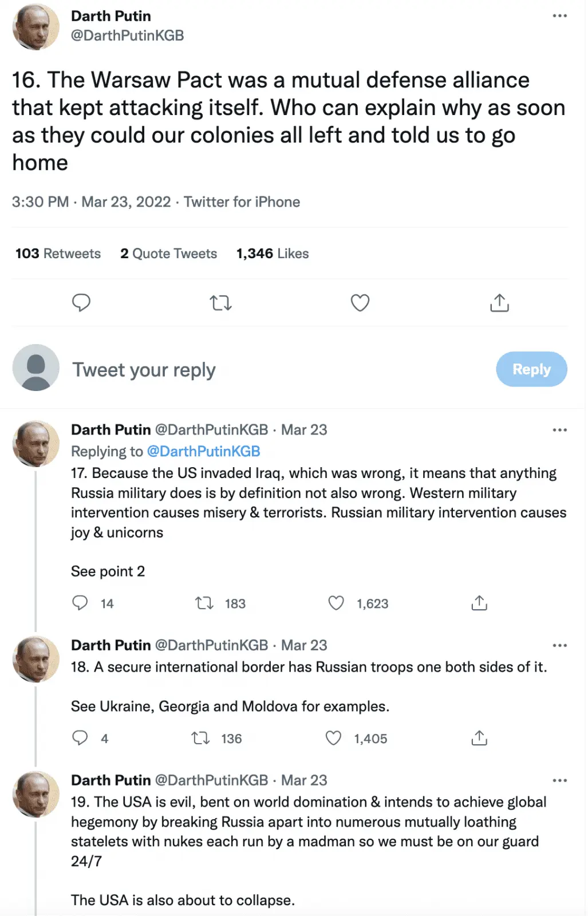
Task: Open the @DarthPutinKGB Replying to link
Action: [203, 452]
